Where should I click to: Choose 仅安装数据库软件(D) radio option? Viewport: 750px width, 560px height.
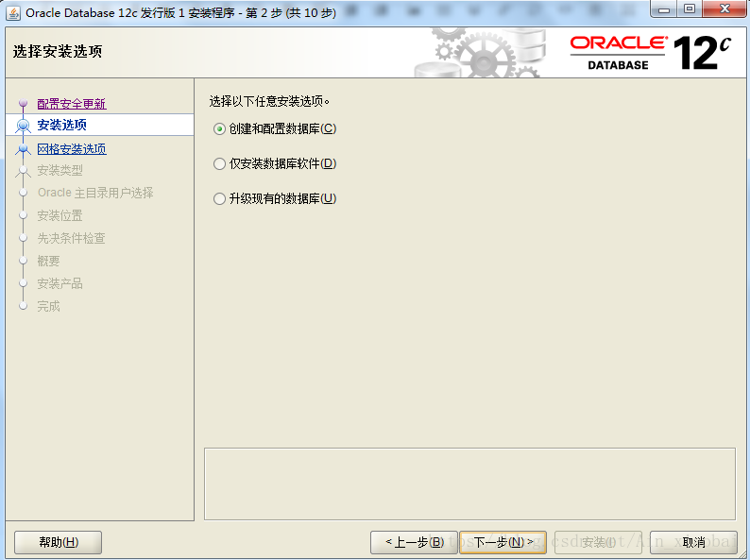[275, 163]
